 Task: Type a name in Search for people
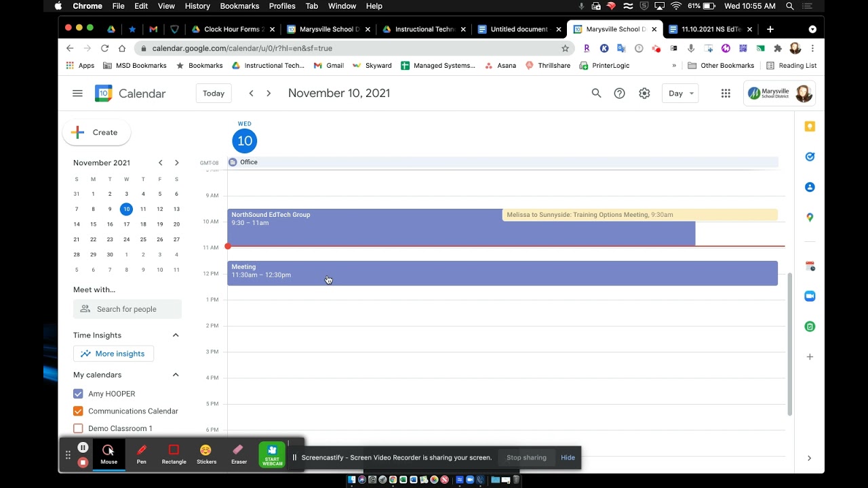coord(127,309)
